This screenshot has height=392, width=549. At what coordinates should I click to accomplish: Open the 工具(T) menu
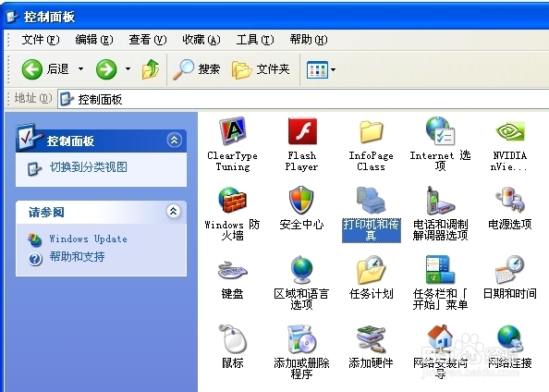[255, 40]
